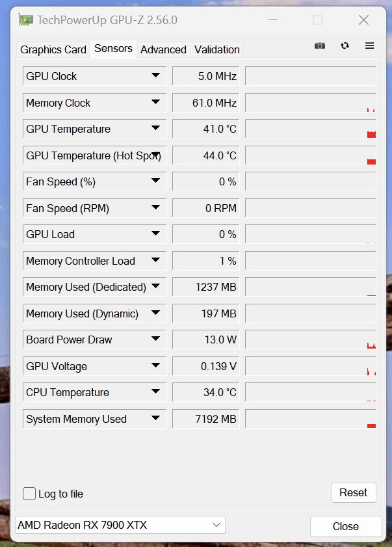Click the 1237 MB dedicated memory value

(206, 287)
